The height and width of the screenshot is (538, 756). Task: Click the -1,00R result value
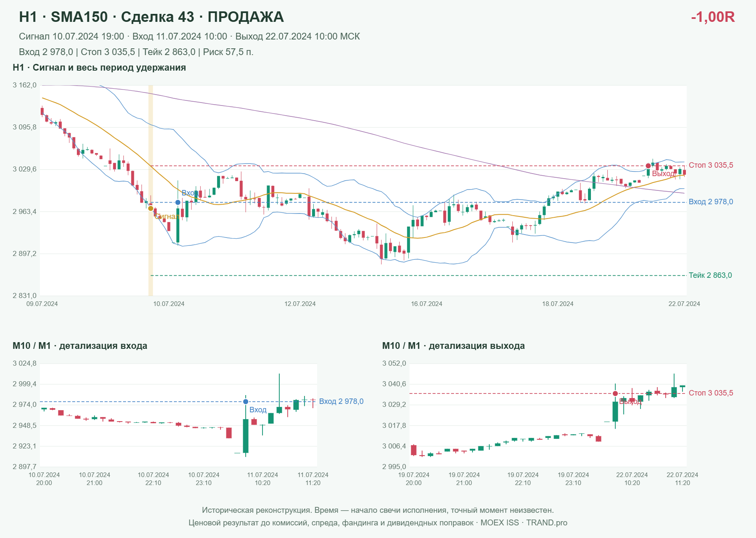click(x=713, y=17)
